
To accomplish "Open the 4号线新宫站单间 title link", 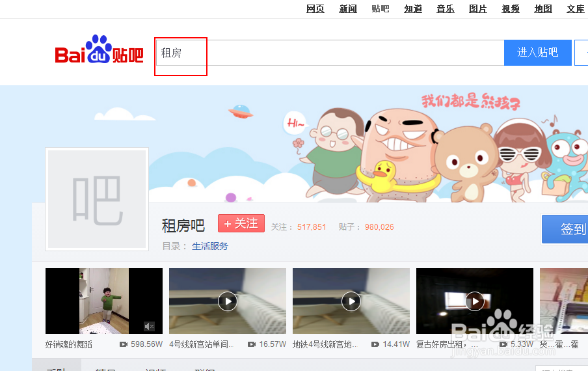I will (x=201, y=344).
